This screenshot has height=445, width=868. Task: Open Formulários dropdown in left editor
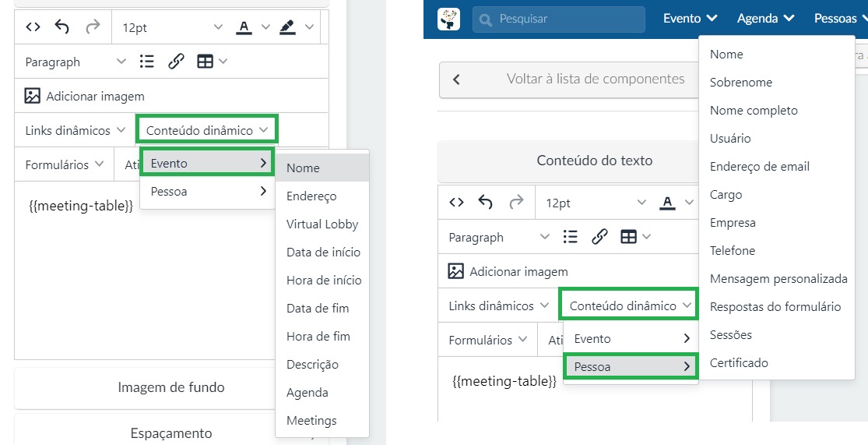click(x=64, y=164)
